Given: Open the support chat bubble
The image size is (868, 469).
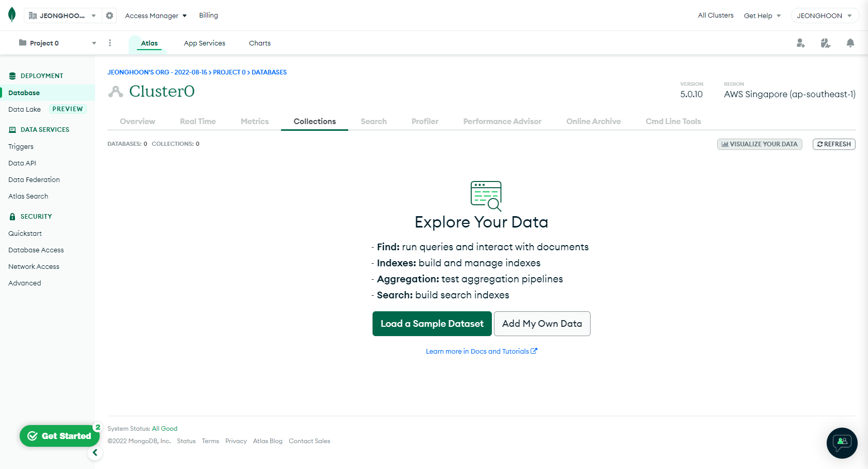Looking at the screenshot, I should point(842,443).
